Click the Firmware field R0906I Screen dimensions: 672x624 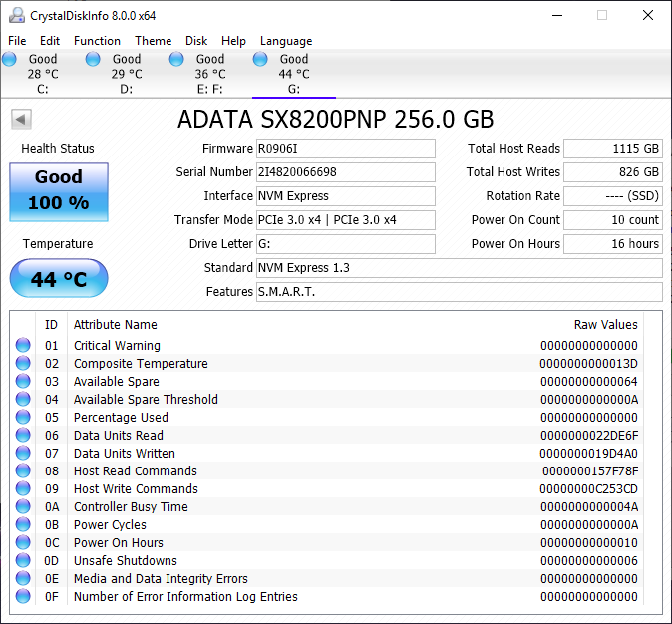coord(346,149)
